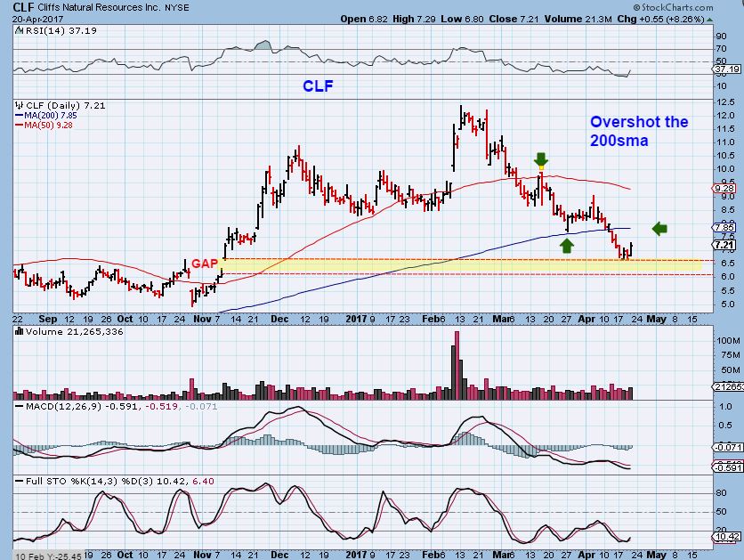Viewport: 744px width, 560px height.
Task: Click 'Sep' on the price chart date axis
Action: (48, 319)
